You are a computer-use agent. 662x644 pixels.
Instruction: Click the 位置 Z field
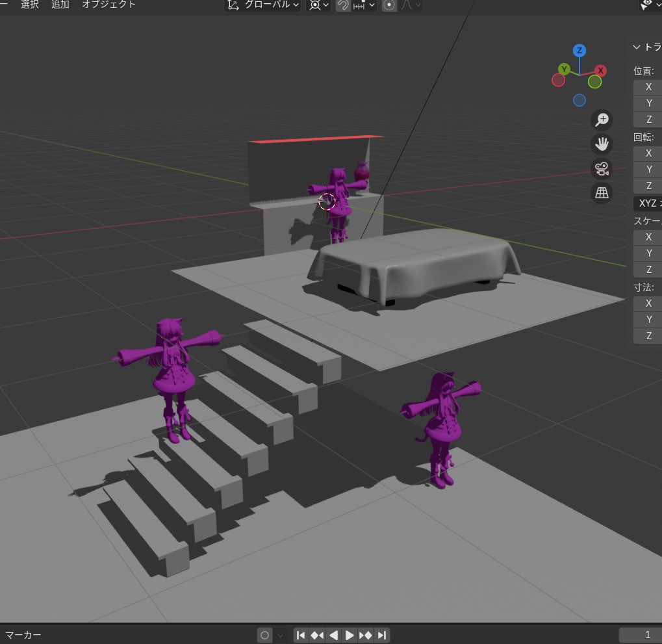tap(648, 120)
